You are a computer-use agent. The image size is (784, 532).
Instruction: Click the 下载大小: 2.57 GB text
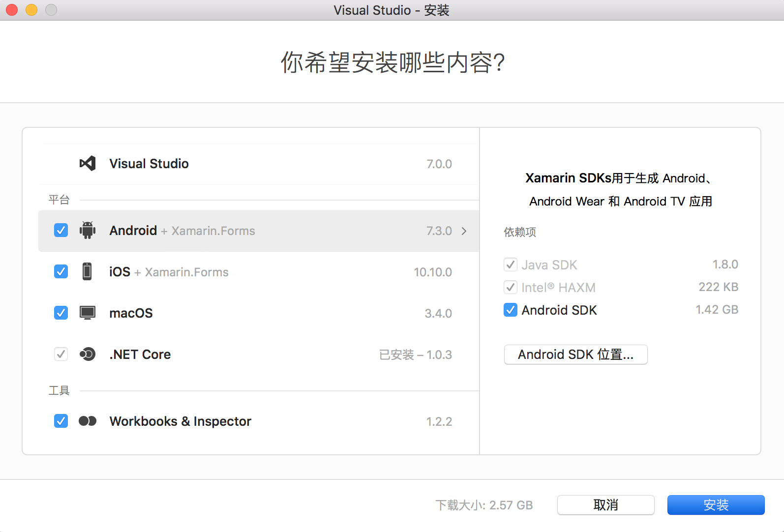484,505
